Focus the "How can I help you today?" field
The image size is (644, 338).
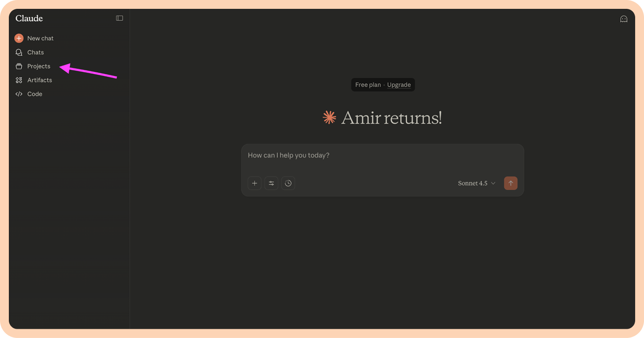[x=383, y=156]
